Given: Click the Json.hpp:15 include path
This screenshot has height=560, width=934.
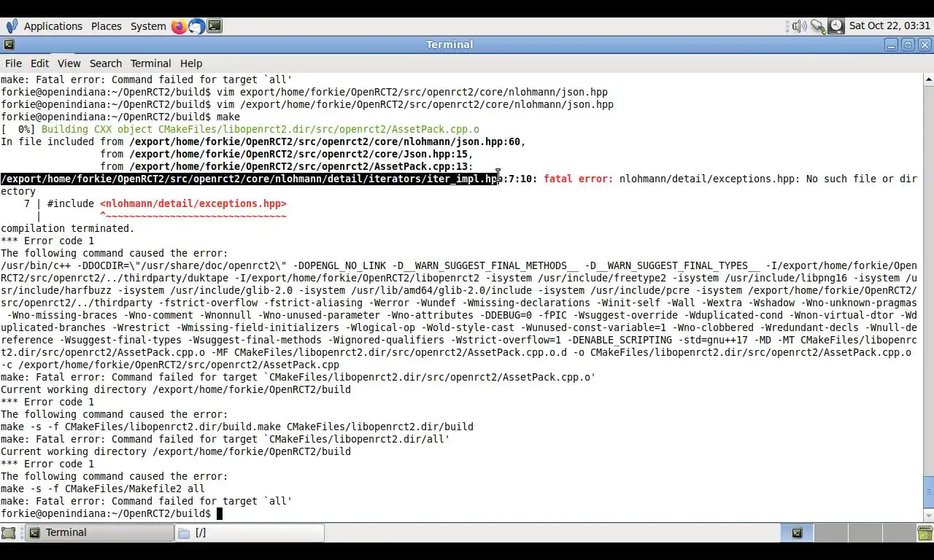Looking at the screenshot, I should pos(298,154).
